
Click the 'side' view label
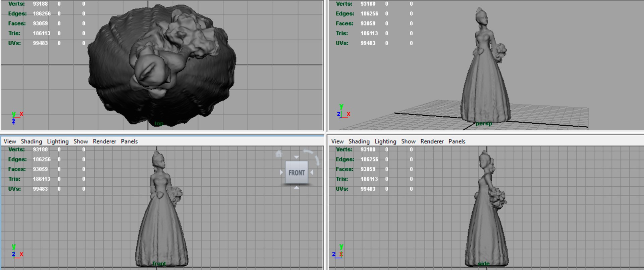(484, 264)
